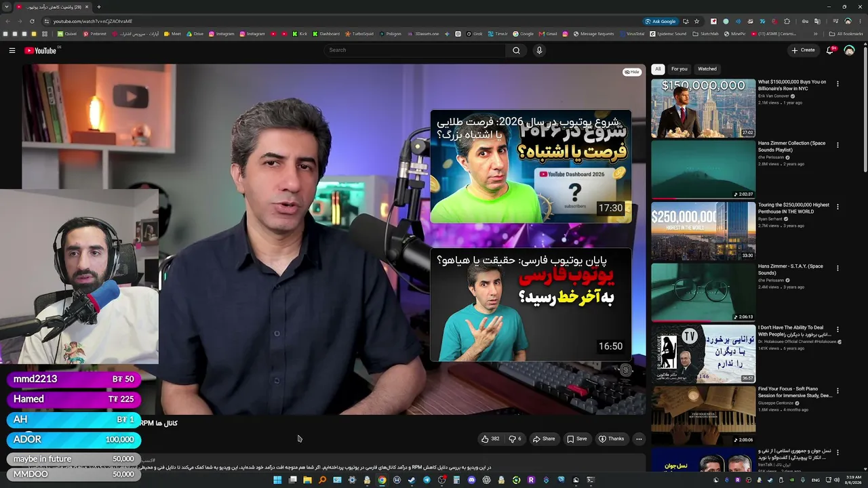This screenshot has height=488, width=868.
Task: Like the video with thumbs up
Action: pos(490,439)
